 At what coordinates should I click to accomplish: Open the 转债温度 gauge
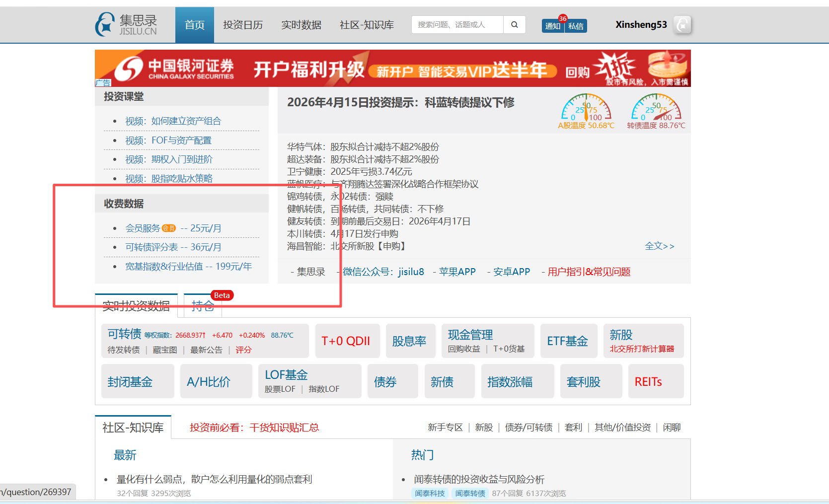[x=656, y=111]
